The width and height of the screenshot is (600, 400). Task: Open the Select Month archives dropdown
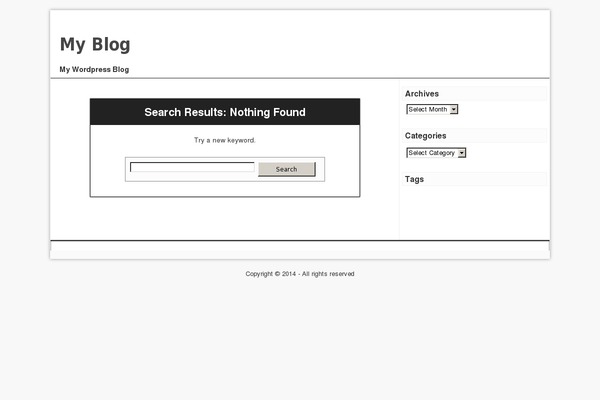428,110
